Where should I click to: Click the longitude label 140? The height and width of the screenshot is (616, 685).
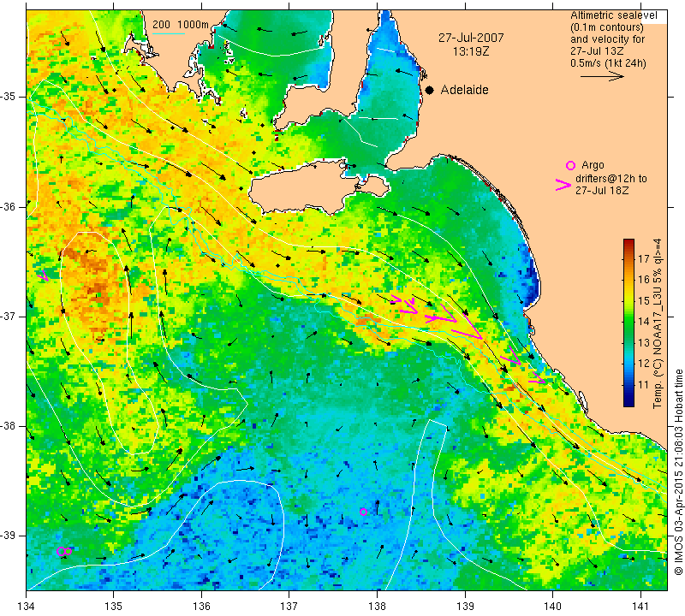552,606
